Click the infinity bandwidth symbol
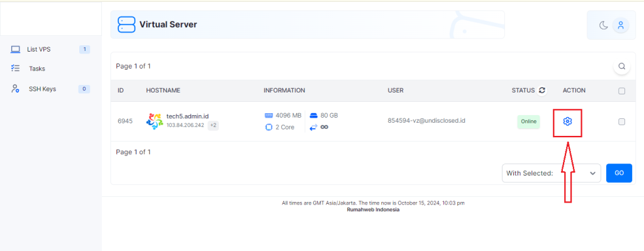644x251 pixels. (325, 127)
